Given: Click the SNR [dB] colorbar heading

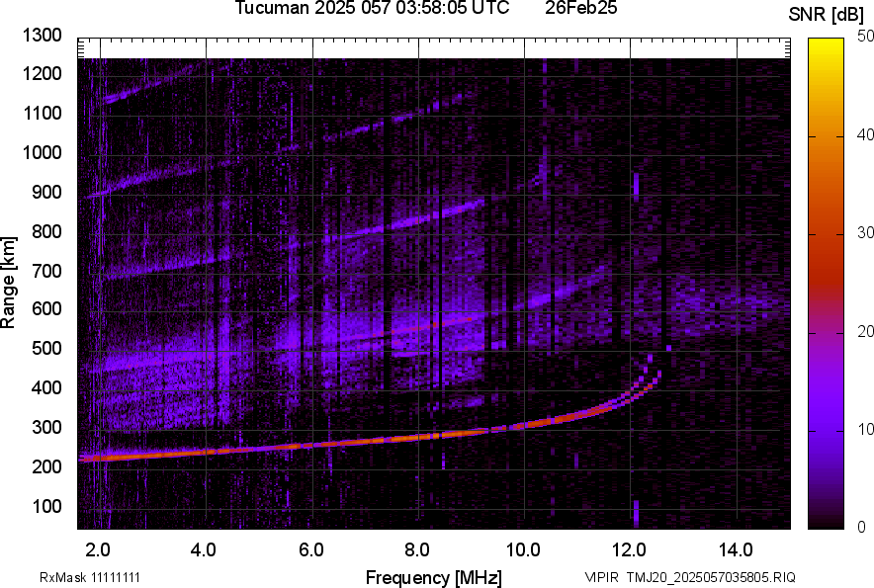Looking at the screenshot, I should 827,15.
